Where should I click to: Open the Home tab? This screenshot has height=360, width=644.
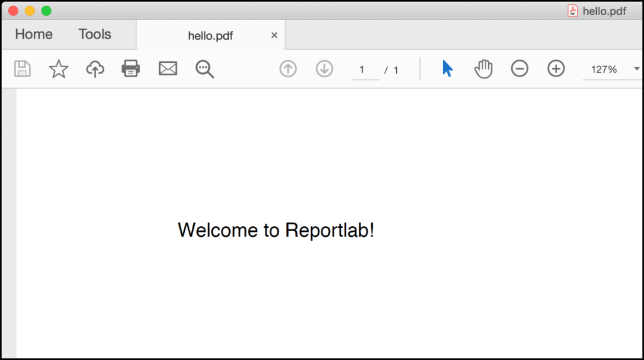coord(34,34)
